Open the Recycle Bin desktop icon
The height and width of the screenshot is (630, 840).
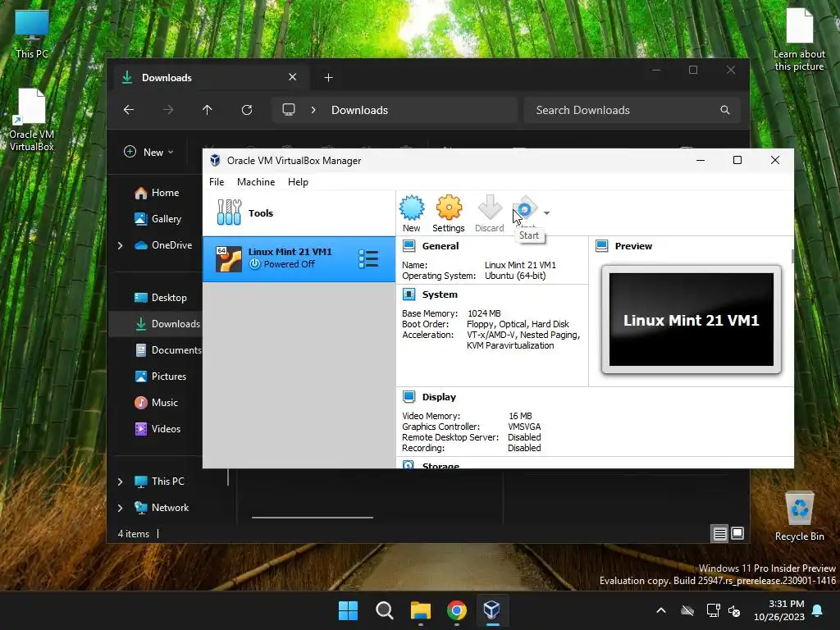point(799,516)
